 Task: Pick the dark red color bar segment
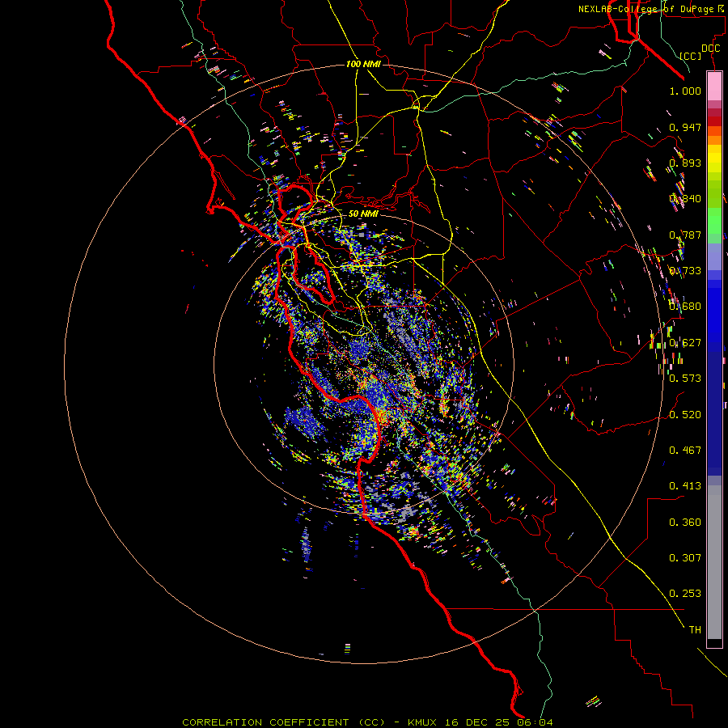(714, 121)
